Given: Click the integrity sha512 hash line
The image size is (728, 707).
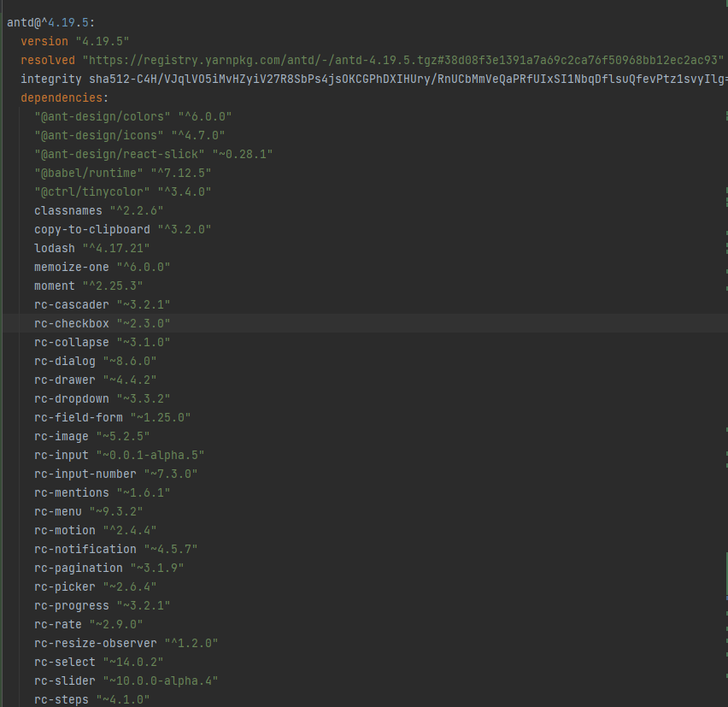Looking at the screenshot, I should pos(374,79).
